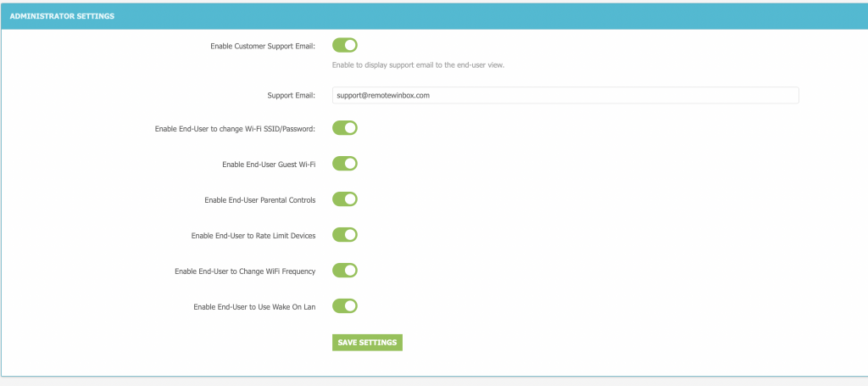The height and width of the screenshot is (386, 868).
Task: Click the empty blue panel header bar
Action: click(509, 16)
